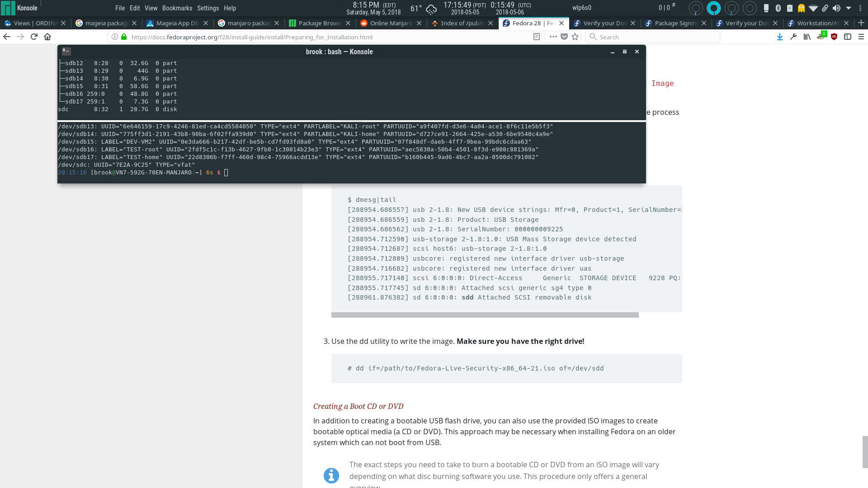The width and height of the screenshot is (868, 488).
Task: Click red Image link text on page
Action: [x=662, y=83]
